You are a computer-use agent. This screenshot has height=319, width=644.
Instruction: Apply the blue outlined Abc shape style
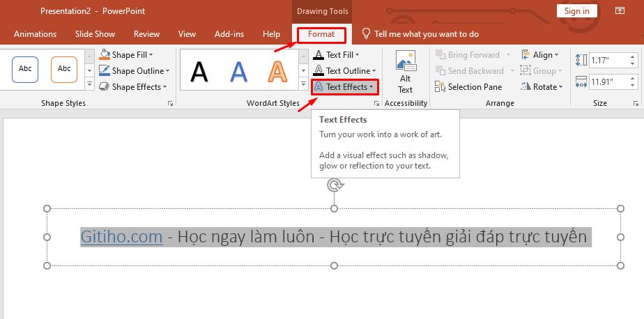tap(25, 70)
